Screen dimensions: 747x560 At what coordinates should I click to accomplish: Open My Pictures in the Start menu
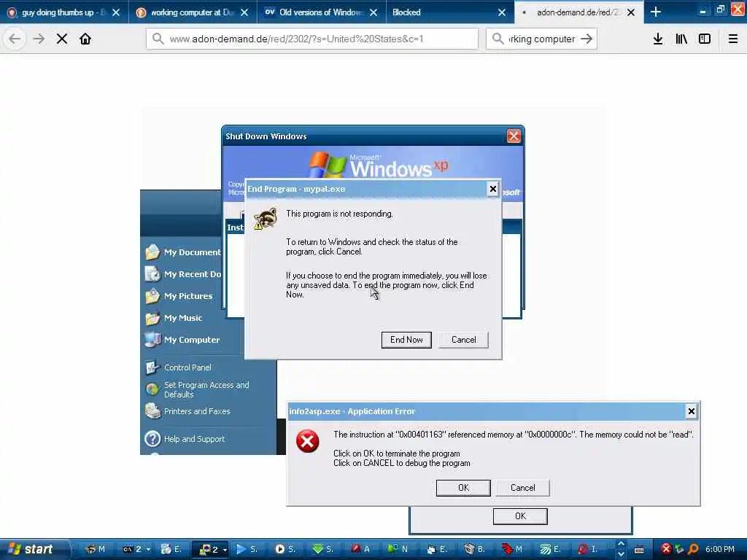point(179,296)
